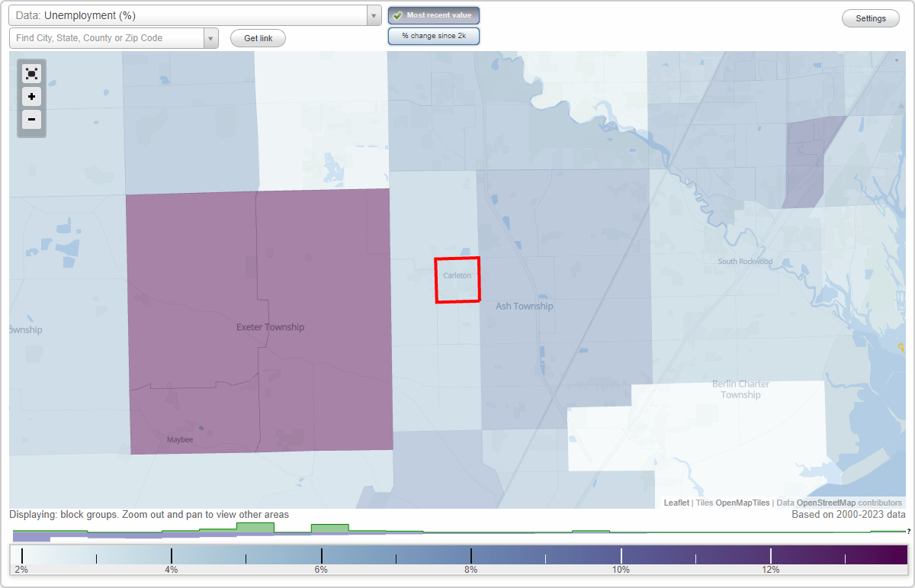The image size is (915, 588).
Task: Click the green checkmark on Most recent value
Action: [399, 14]
